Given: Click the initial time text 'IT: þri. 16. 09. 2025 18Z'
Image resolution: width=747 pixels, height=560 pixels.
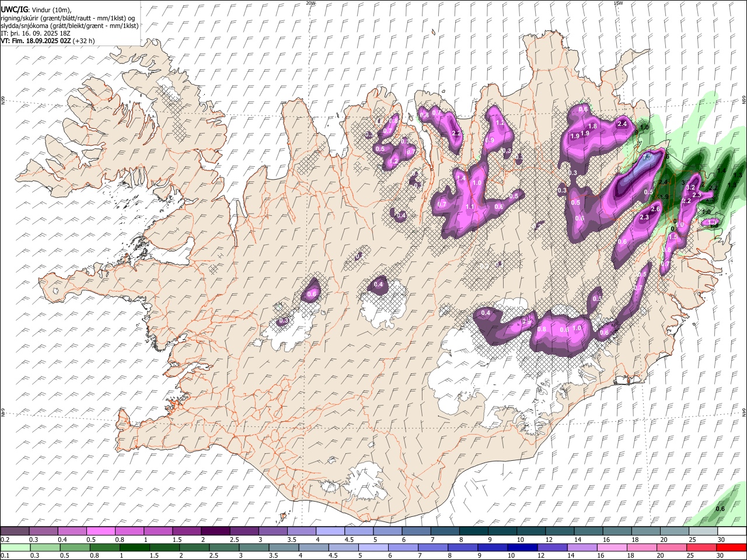Looking at the screenshot, I should tap(36, 33).
